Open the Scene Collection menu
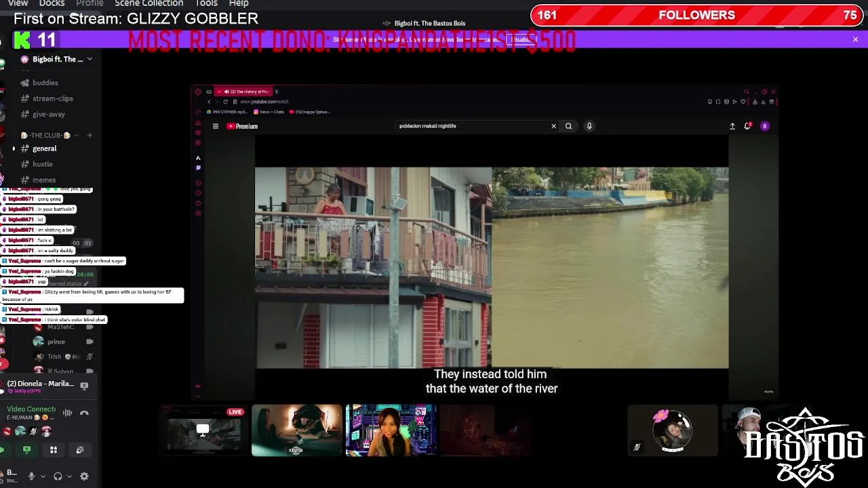Screen dimensions: 868x488 click(x=149, y=3)
